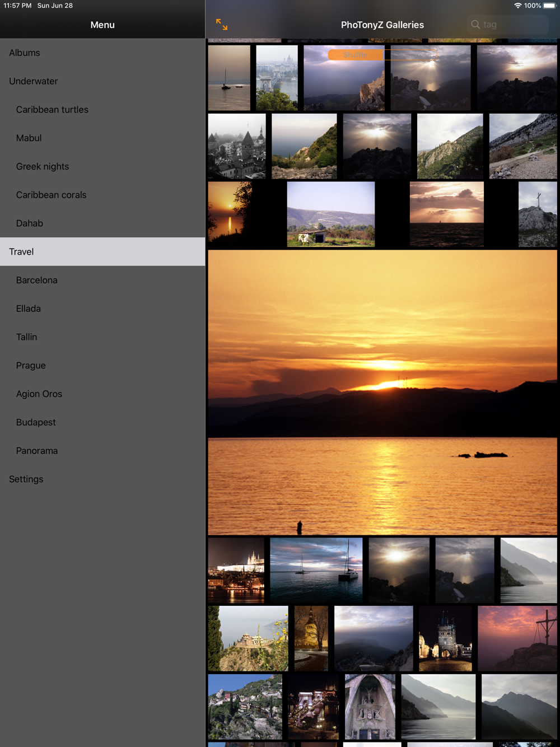Open the cloud-covered misty peak photo
The image size is (560, 747).
click(374, 638)
